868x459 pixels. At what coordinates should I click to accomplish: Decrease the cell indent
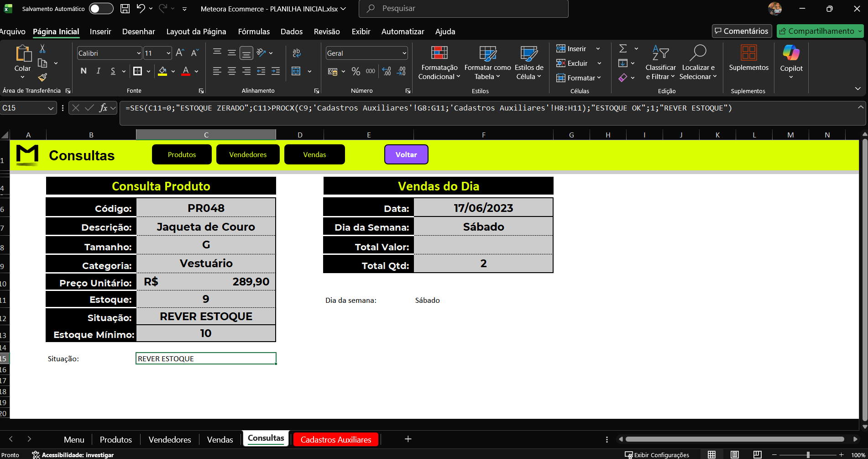[x=261, y=71]
